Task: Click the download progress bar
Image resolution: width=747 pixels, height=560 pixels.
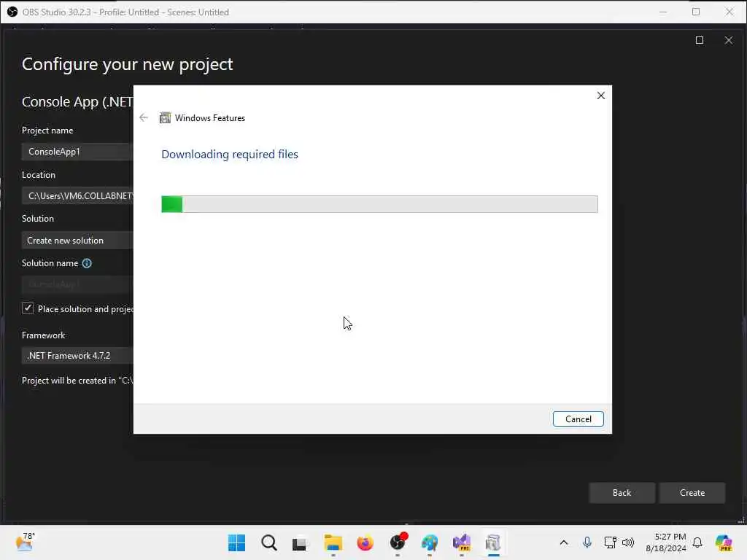Action: (x=379, y=204)
